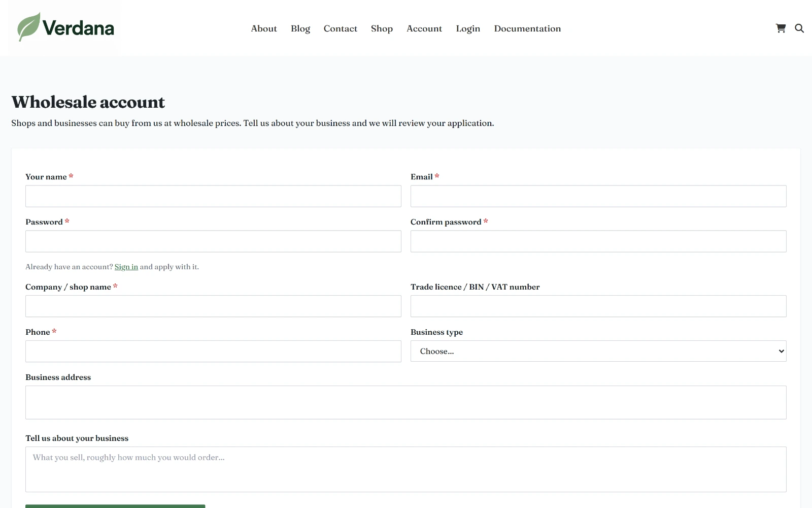Focus the Confirm password field

pos(598,241)
